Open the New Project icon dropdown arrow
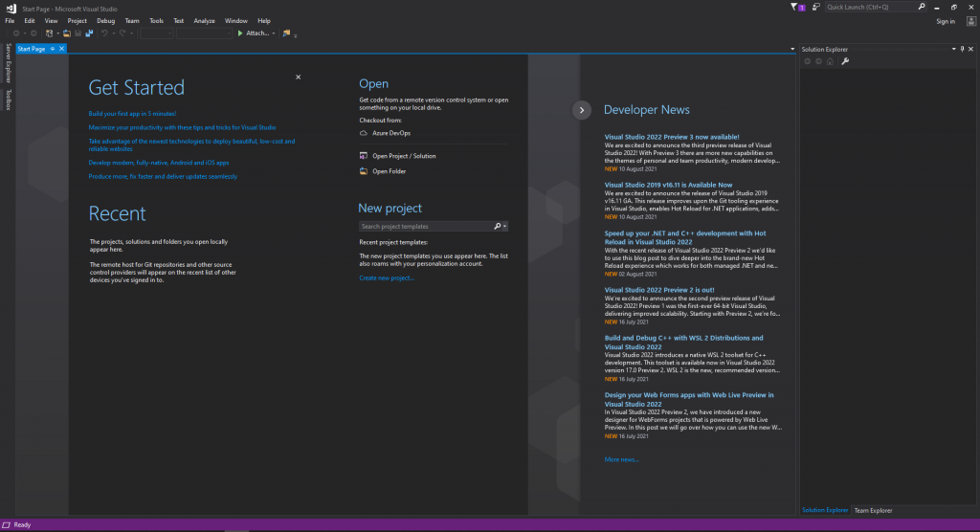 [57, 33]
